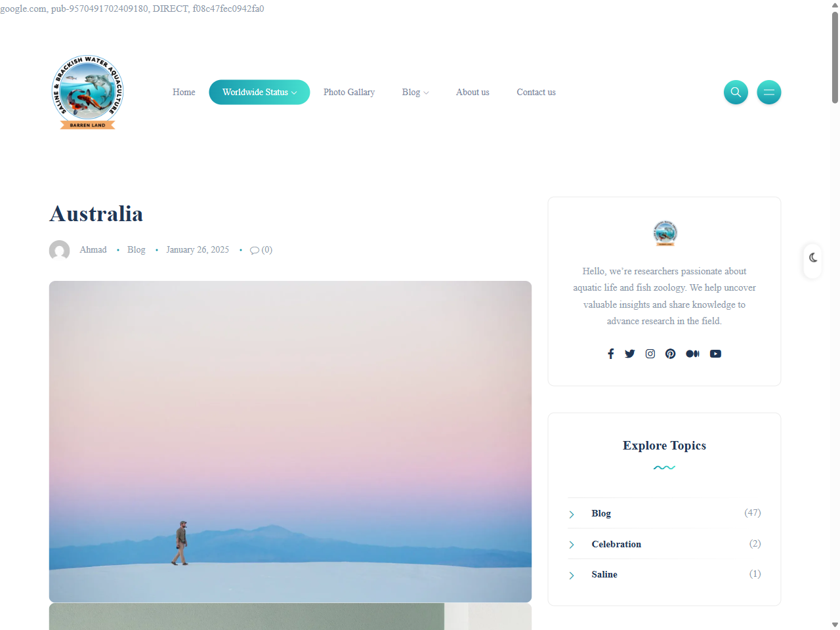Viewport: 840px width, 630px height.
Task: Open the About us page
Action: pyautogui.click(x=472, y=93)
